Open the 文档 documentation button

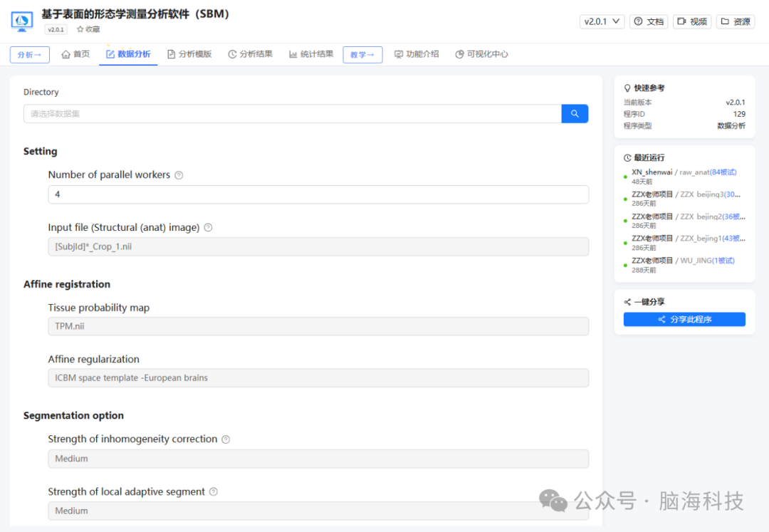point(649,21)
